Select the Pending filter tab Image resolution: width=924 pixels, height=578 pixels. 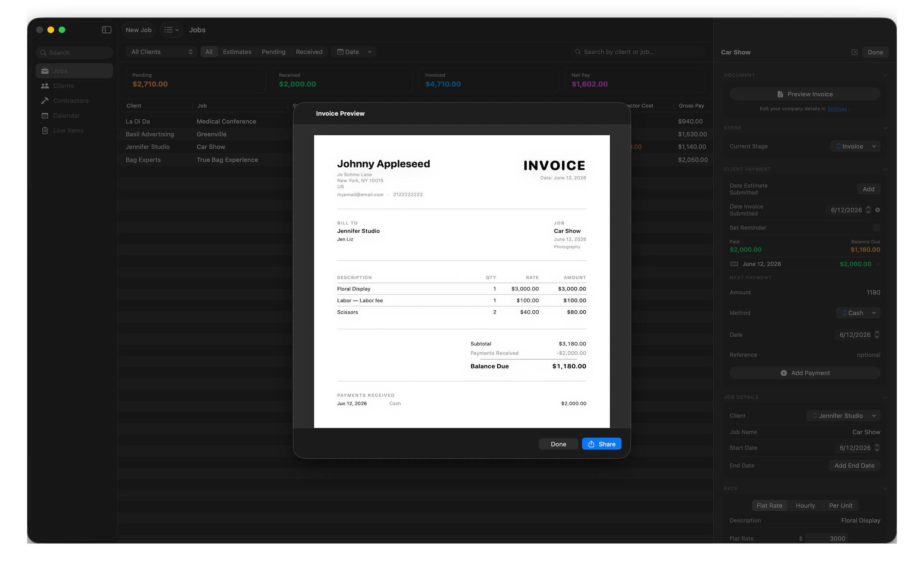click(273, 52)
